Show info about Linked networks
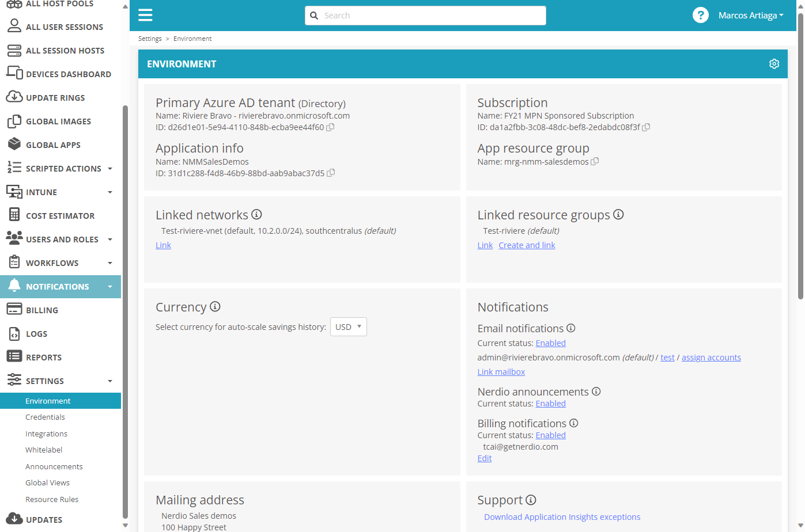This screenshot has height=532, width=805. (256, 214)
